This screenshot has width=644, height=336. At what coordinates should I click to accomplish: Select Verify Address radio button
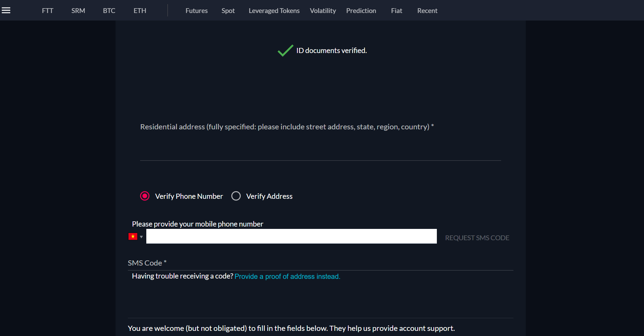[x=236, y=196]
